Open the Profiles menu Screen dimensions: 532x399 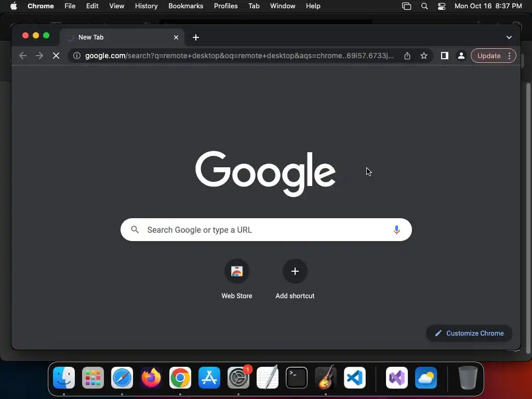point(225,6)
